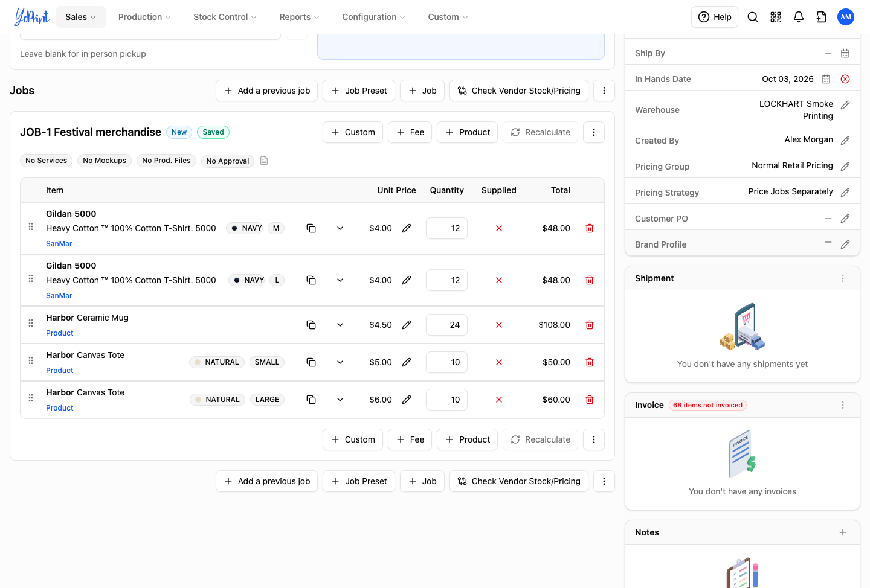Edit unit price of Harbor Ceramic Mug

[407, 325]
